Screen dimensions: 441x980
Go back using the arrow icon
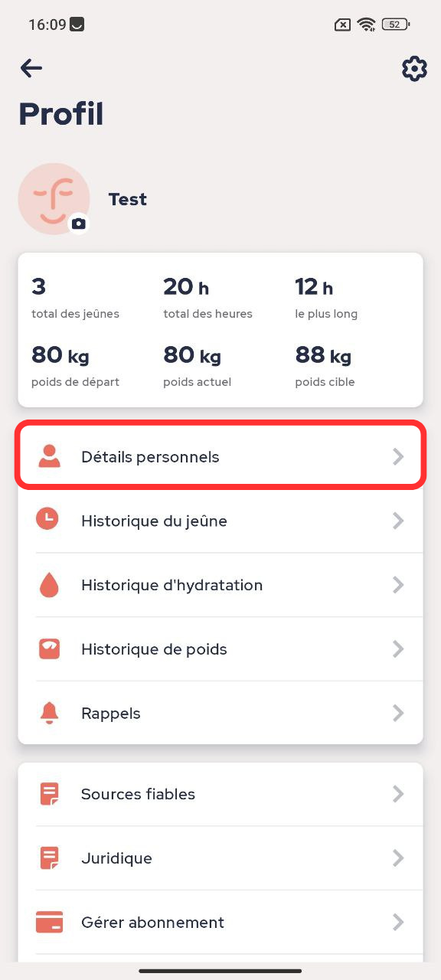[31, 68]
